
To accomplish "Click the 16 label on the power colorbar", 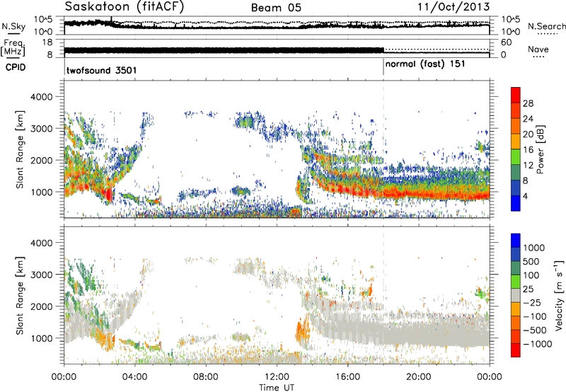I will (x=528, y=150).
